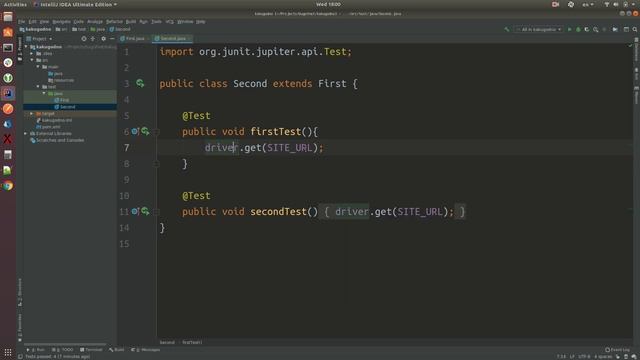Screen dimensions: 640x360
Task: Click firstTest breadcrumb at editor bottom
Action: pos(192,342)
